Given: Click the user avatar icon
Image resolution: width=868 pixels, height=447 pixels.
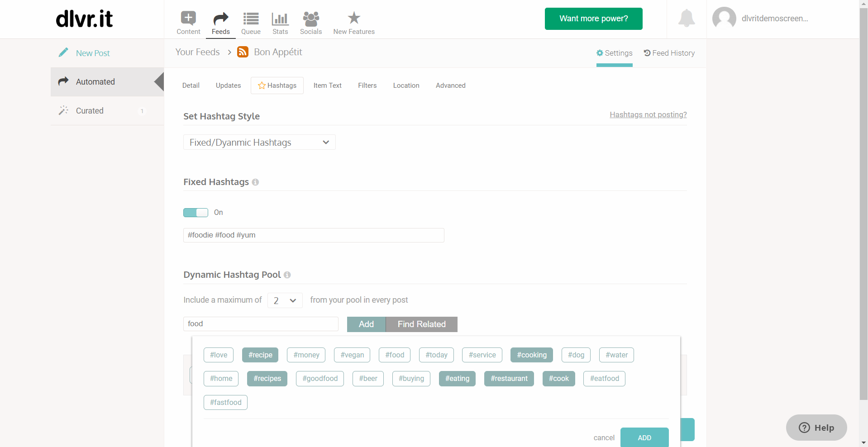Looking at the screenshot, I should 724,19.
